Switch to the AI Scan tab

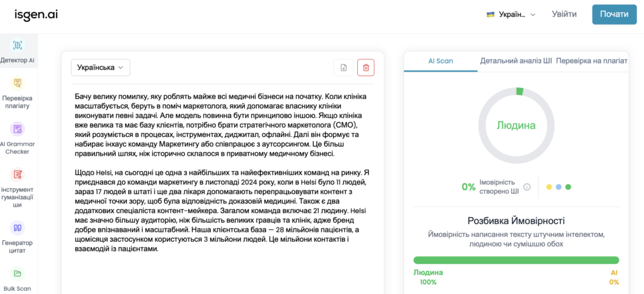pyautogui.click(x=441, y=61)
